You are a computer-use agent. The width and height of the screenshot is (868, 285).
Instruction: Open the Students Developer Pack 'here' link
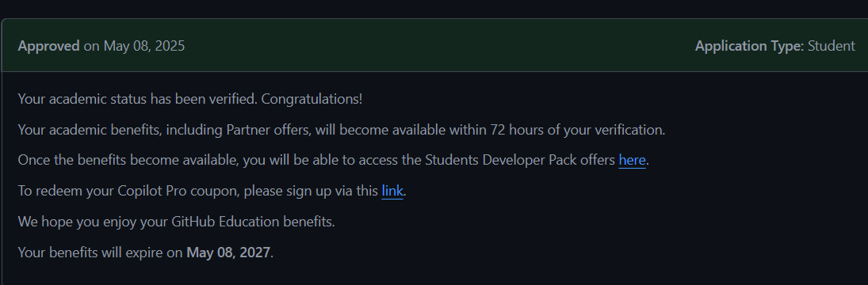tap(632, 160)
